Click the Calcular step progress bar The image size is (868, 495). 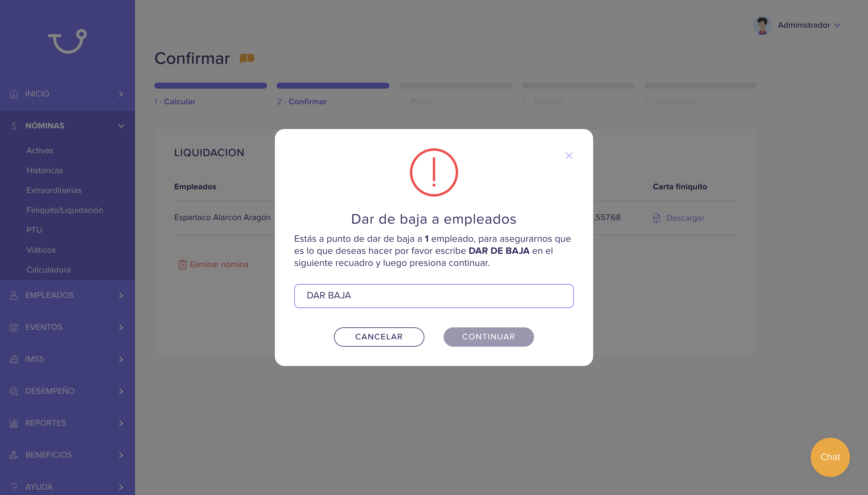pyautogui.click(x=210, y=86)
